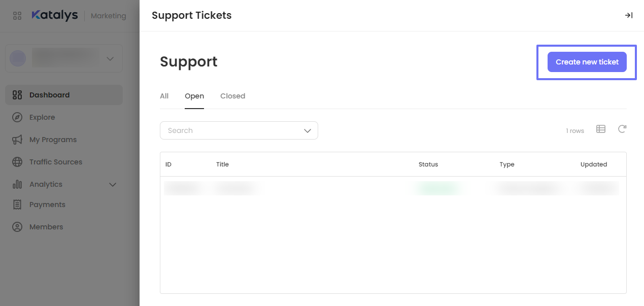Sort by the Updated column header

click(594, 164)
